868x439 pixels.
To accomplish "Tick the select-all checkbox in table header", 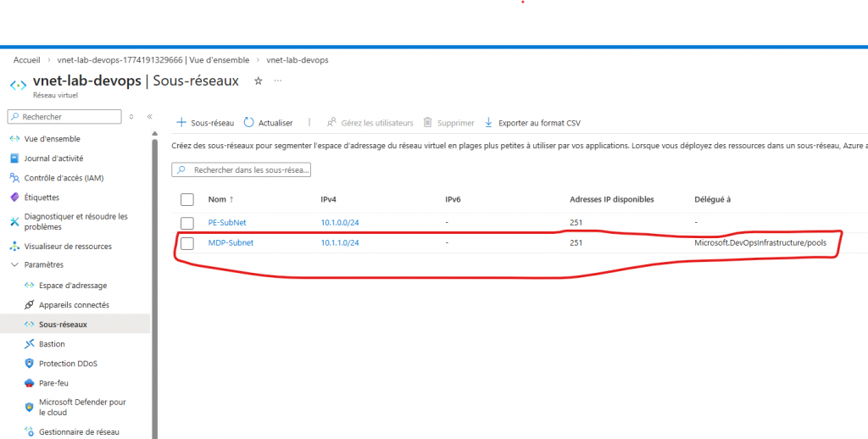I will [187, 200].
